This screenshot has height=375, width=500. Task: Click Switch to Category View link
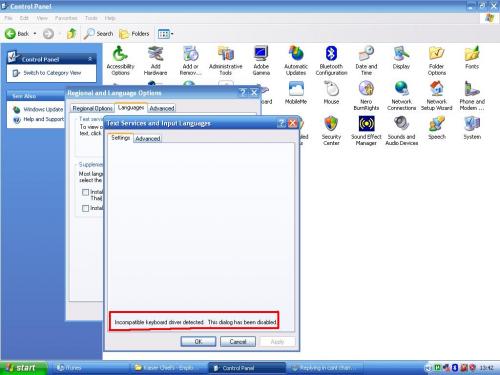(x=52, y=73)
